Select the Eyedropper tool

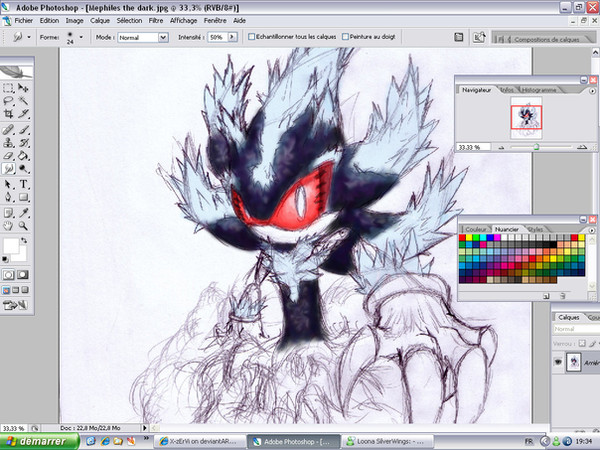23,213
